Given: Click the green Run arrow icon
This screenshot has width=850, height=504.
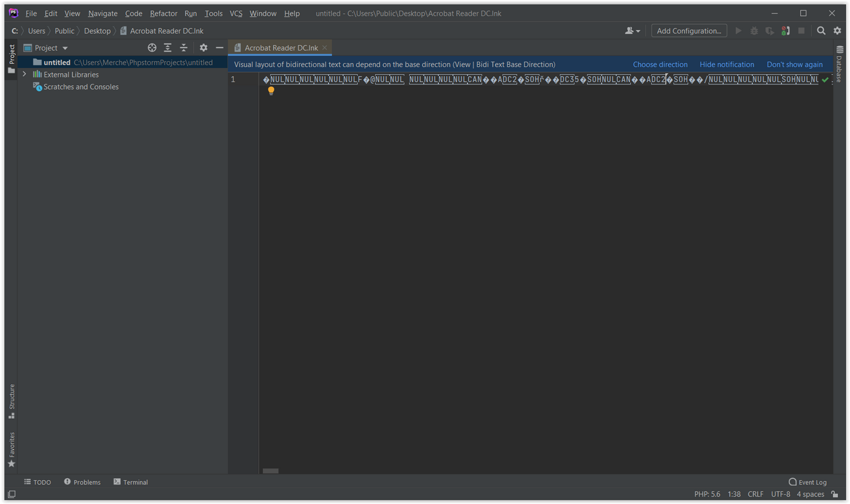Looking at the screenshot, I should click(738, 31).
